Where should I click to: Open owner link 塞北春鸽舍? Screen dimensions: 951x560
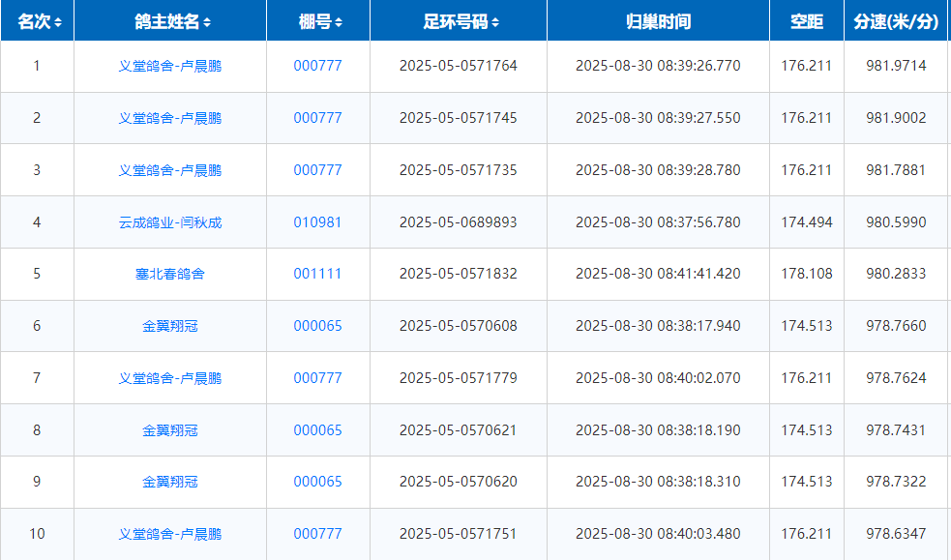click(170, 274)
